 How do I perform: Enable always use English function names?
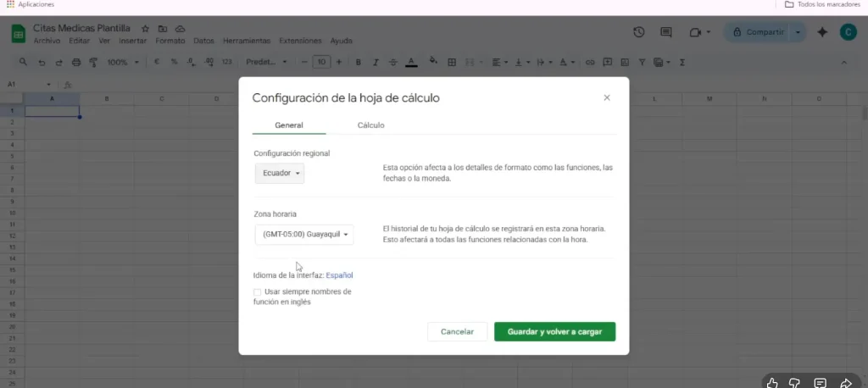click(x=258, y=292)
